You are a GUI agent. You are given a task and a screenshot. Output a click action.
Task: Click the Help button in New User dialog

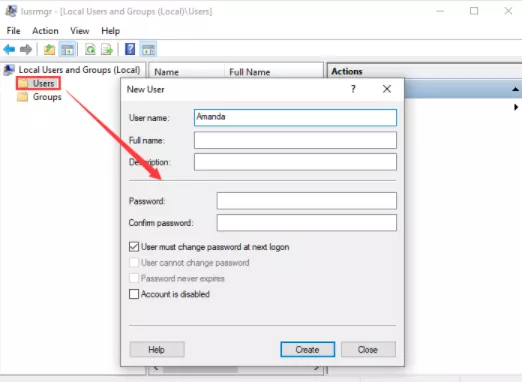point(157,349)
